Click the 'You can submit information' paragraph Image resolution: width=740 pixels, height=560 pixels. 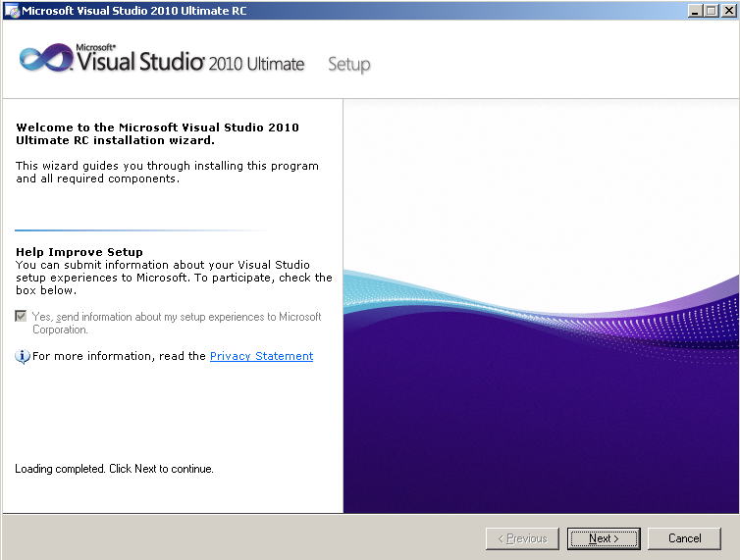click(x=174, y=278)
